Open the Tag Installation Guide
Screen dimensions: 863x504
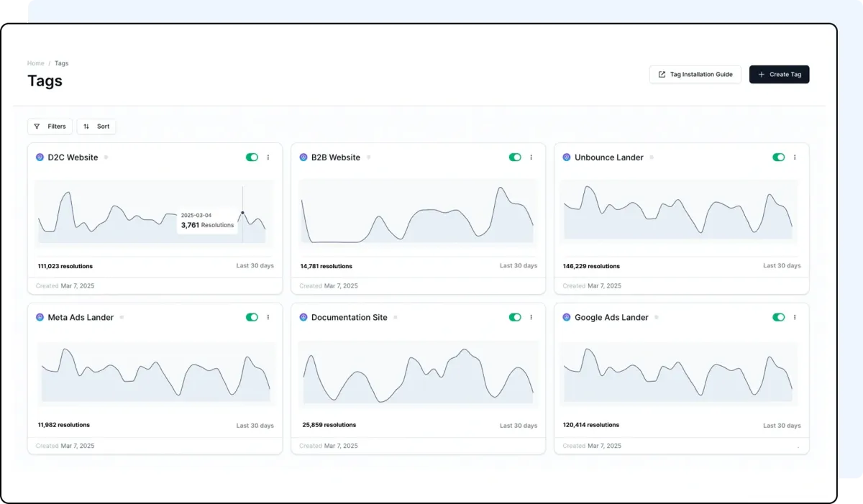click(695, 75)
